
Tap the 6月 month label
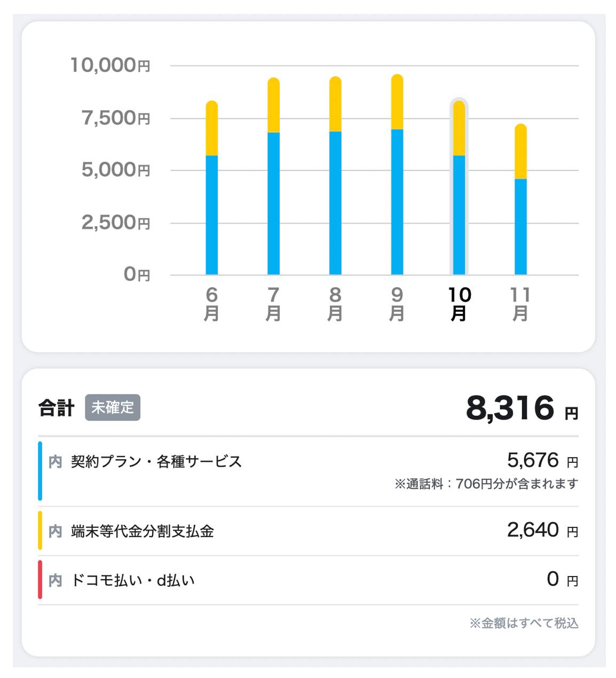click(x=212, y=304)
